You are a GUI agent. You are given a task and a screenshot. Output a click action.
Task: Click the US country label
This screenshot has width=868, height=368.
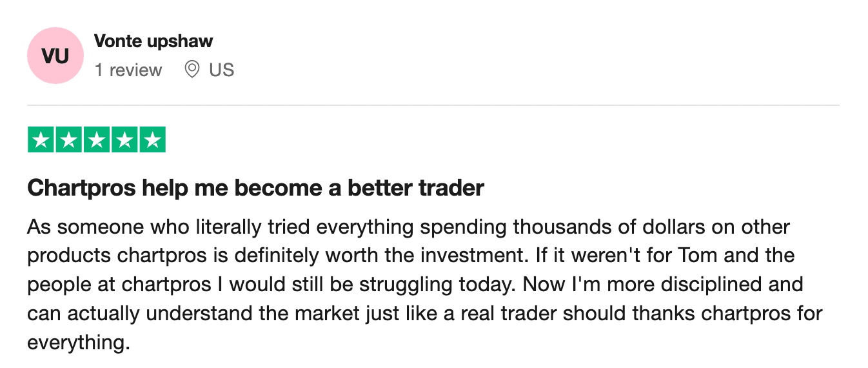pyautogui.click(x=221, y=70)
